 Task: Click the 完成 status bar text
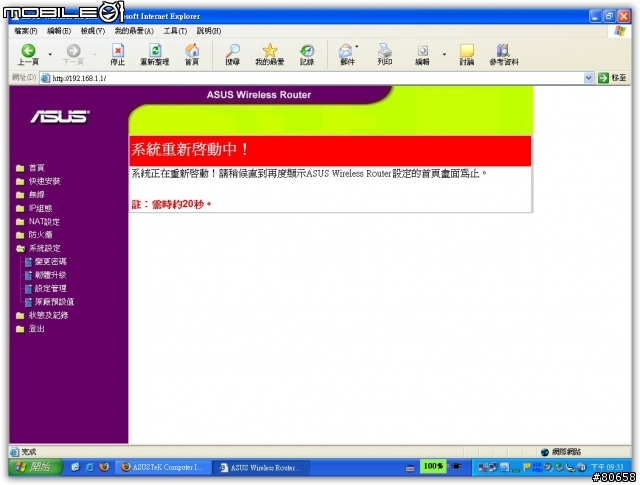coord(29,452)
